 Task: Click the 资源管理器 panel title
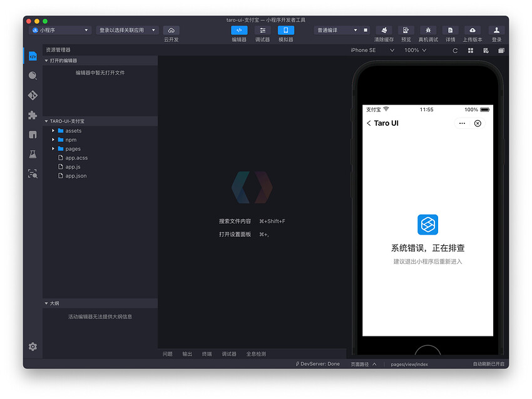coord(58,50)
